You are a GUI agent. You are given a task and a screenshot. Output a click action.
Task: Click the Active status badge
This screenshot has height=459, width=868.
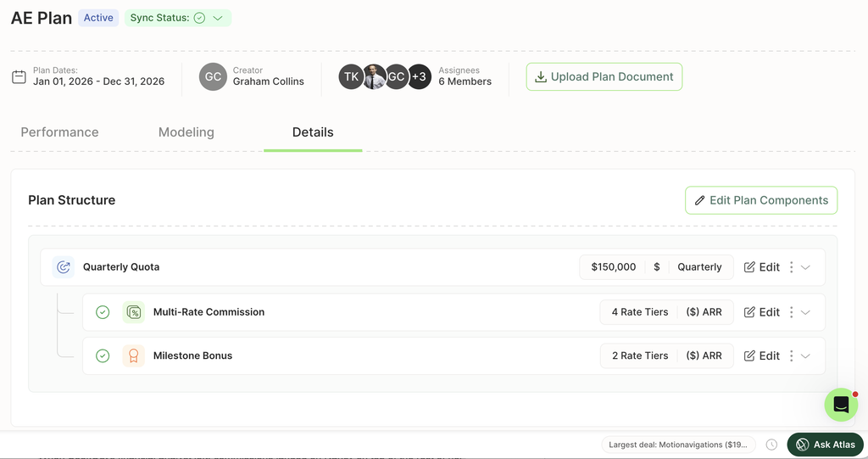pyautogui.click(x=98, y=18)
